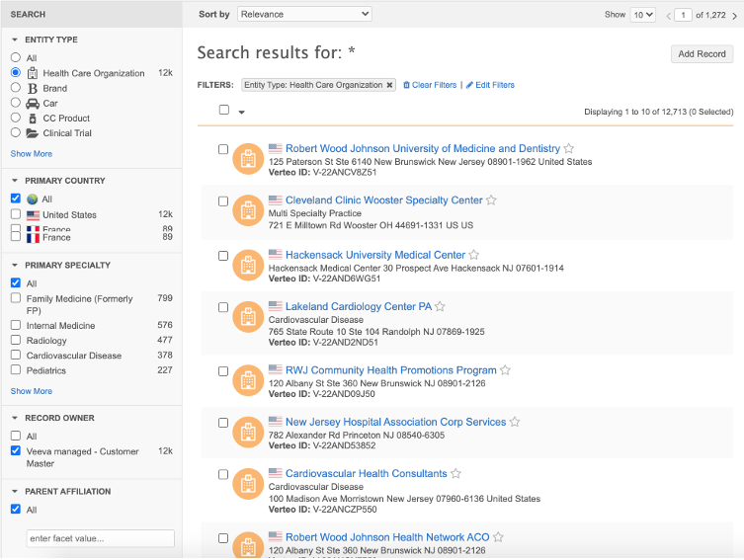744x560 pixels.
Task: Star the Cleveland Clinic Wooster Specialty Center
Action: 491,200
